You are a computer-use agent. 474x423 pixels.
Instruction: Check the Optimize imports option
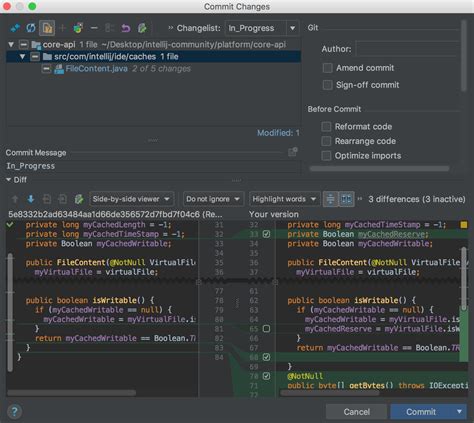pos(326,156)
